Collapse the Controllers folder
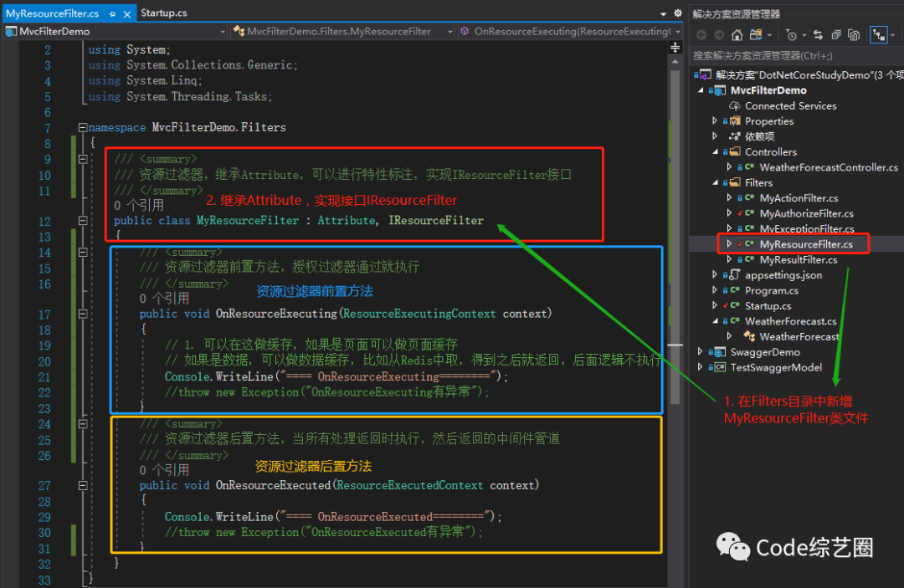The image size is (904, 588). pos(715,152)
